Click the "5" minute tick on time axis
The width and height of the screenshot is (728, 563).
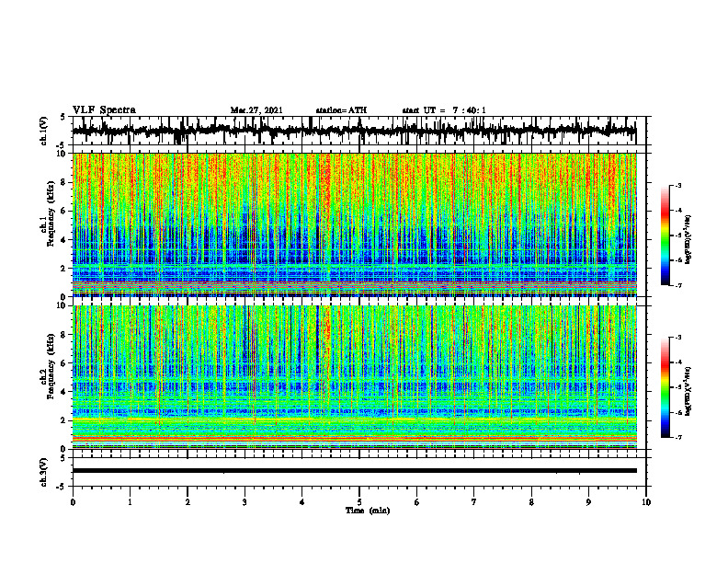tap(359, 502)
